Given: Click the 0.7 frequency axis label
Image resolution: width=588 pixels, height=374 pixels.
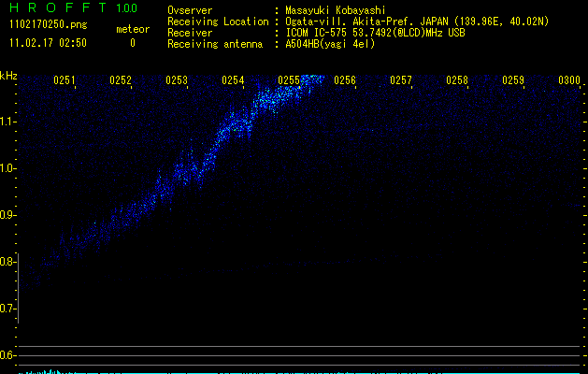Looking at the screenshot, I should (x=7, y=309).
